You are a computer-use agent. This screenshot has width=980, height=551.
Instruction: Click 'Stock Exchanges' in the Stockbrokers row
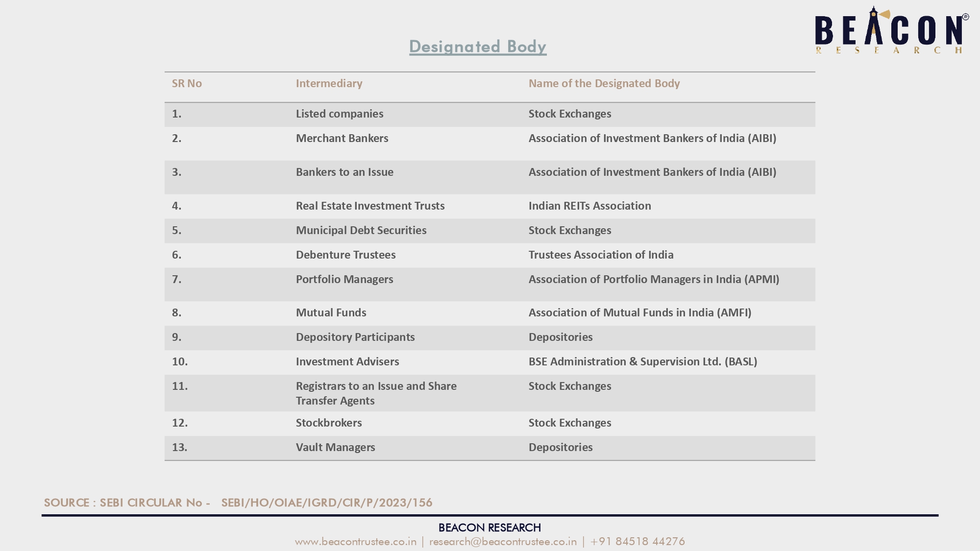(570, 423)
